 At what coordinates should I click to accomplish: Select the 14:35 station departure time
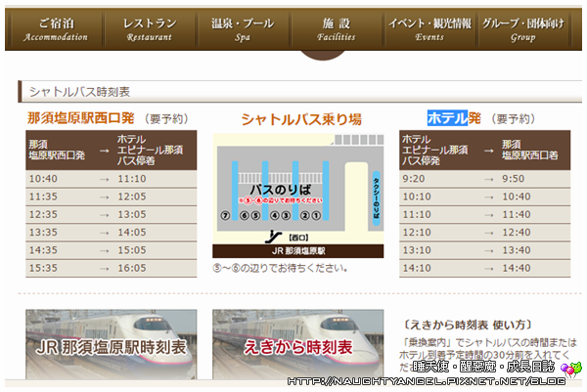[43, 250]
